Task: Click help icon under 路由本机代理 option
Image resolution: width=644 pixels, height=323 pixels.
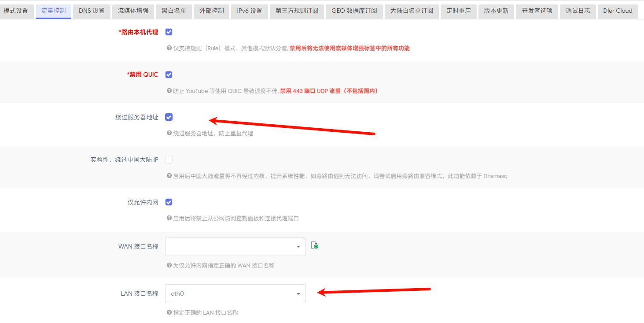Action: point(169,48)
